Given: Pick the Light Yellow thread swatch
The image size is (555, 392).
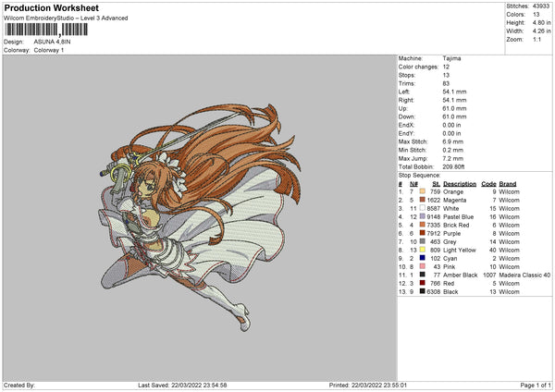Looking at the screenshot, I should [422, 250].
